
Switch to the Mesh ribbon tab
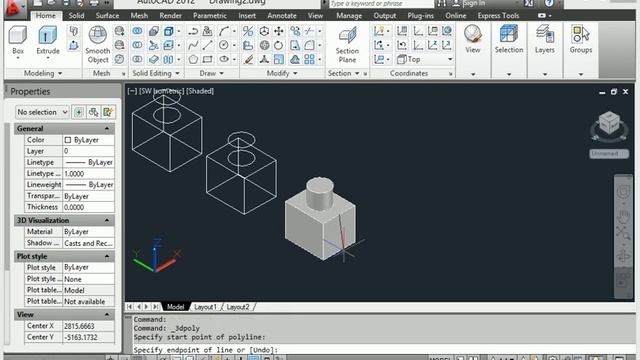[139, 16]
